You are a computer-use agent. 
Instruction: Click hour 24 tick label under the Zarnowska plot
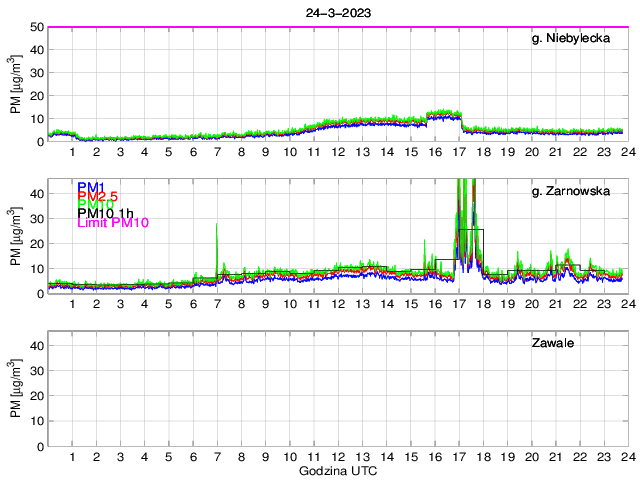point(627,304)
